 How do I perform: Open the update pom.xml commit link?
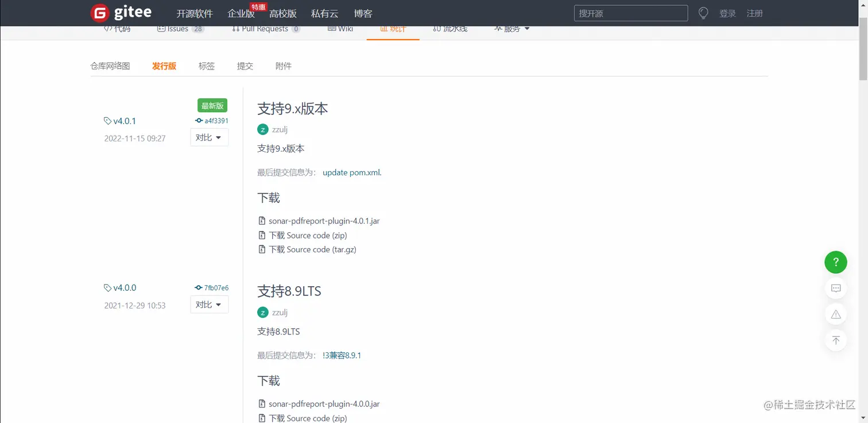[351, 172]
